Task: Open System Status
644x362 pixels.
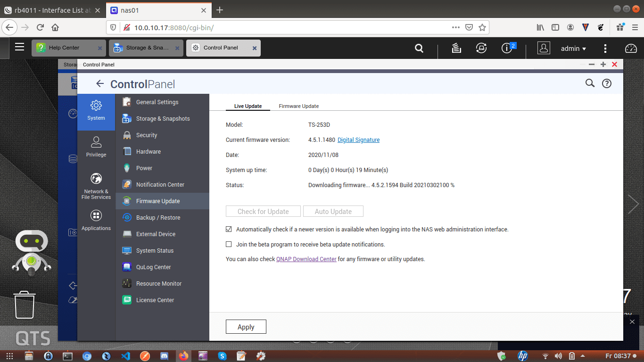Action: (162, 250)
